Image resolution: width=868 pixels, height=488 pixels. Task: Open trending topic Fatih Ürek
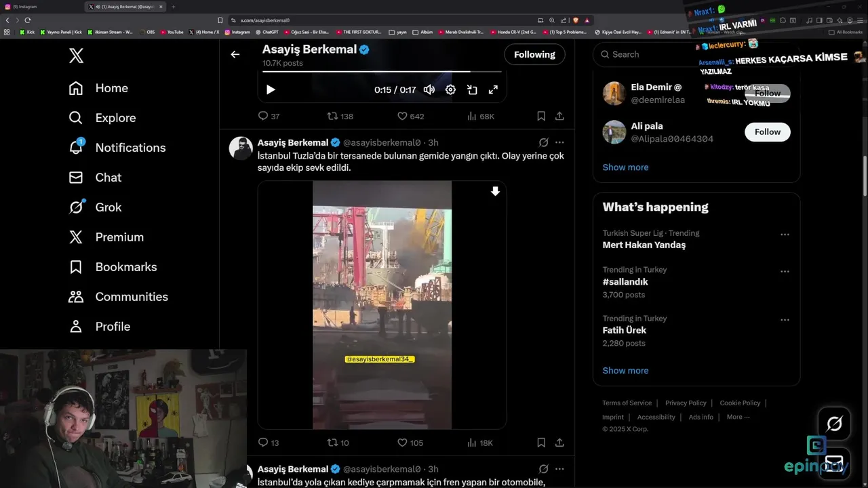click(624, 331)
